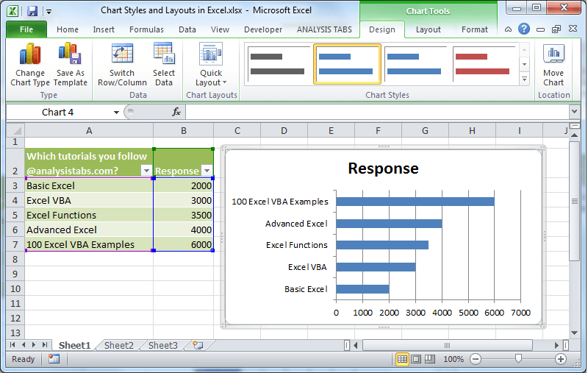Image resolution: width=588 pixels, height=373 pixels.
Task: Go to next sheet navigation arrow
Action: click(x=34, y=344)
